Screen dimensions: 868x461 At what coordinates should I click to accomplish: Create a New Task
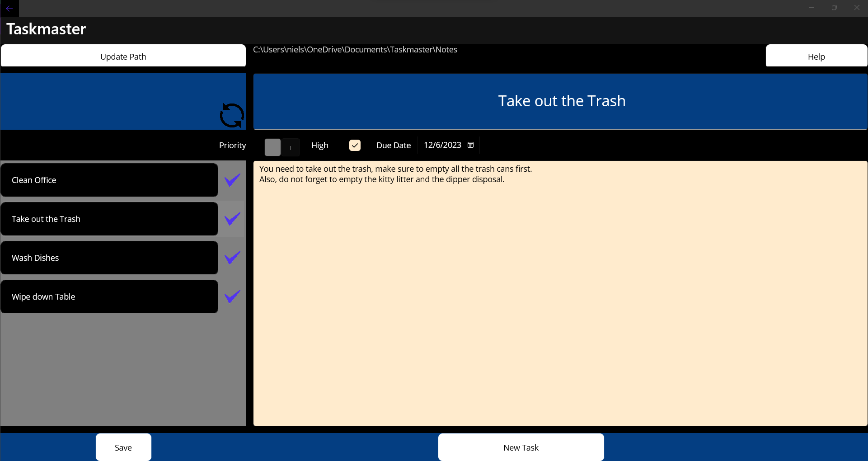(521, 447)
